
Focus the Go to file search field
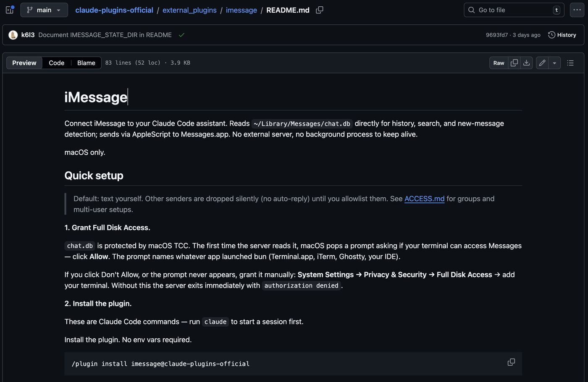(514, 10)
